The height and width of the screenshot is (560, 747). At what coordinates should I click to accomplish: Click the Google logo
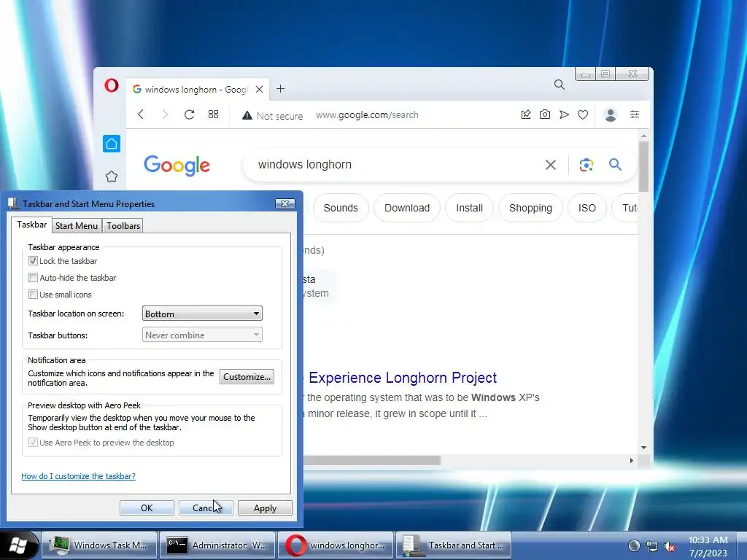pos(177,166)
